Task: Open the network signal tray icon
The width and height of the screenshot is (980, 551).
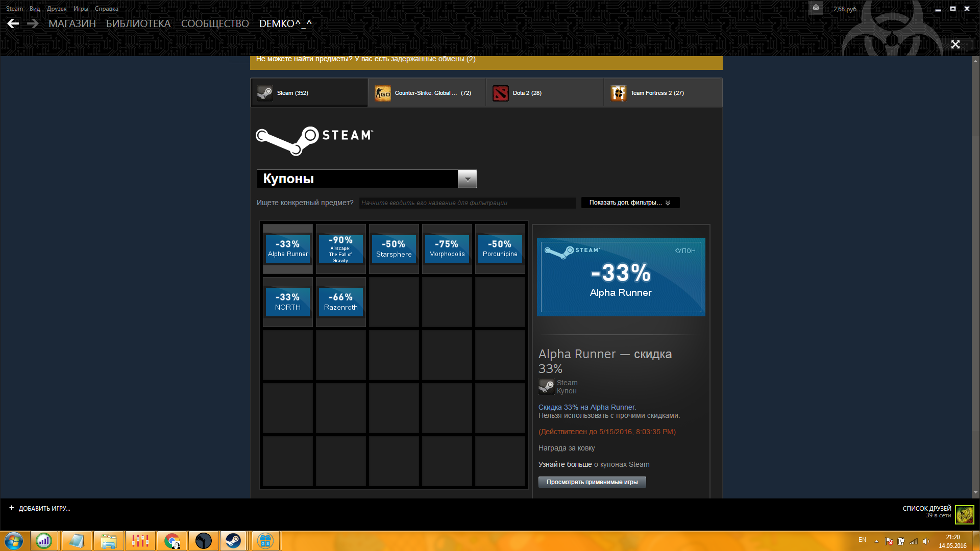Action: [914, 541]
